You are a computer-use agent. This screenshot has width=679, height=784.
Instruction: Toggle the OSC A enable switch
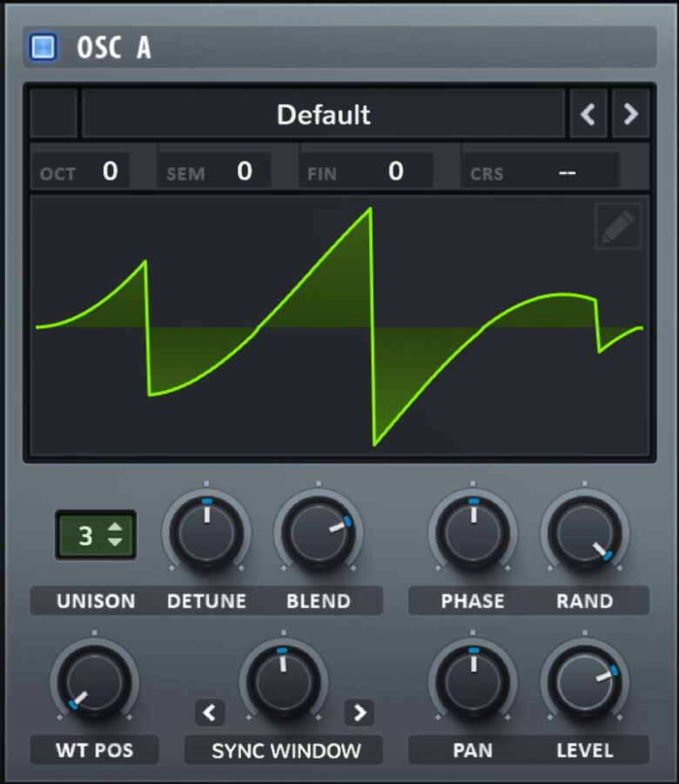click(43, 48)
